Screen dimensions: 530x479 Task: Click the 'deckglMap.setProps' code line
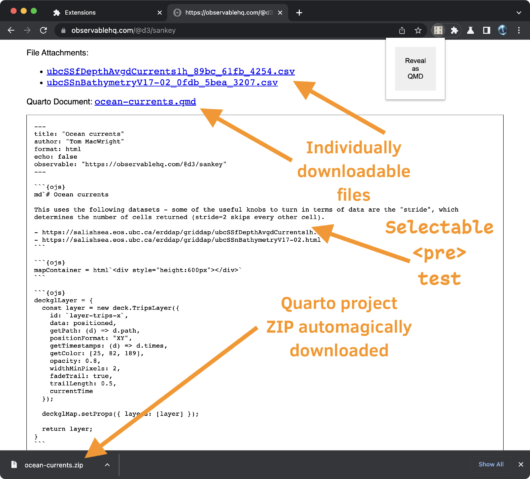pos(120,414)
